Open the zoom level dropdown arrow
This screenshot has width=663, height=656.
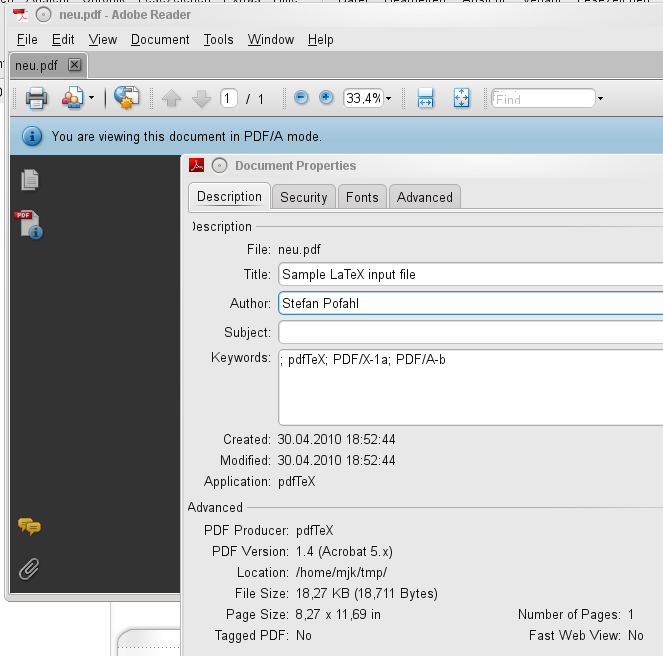point(389,99)
